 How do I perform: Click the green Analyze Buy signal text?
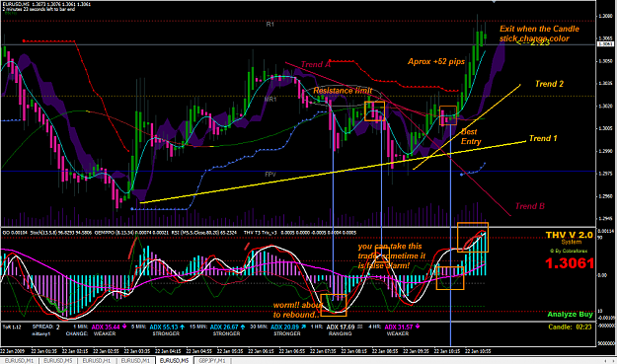570,314
